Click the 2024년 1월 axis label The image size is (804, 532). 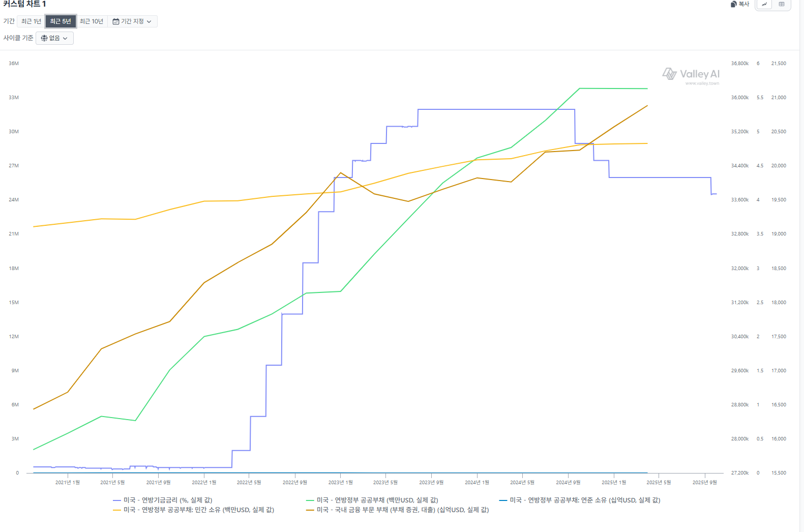[x=477, y=482]
